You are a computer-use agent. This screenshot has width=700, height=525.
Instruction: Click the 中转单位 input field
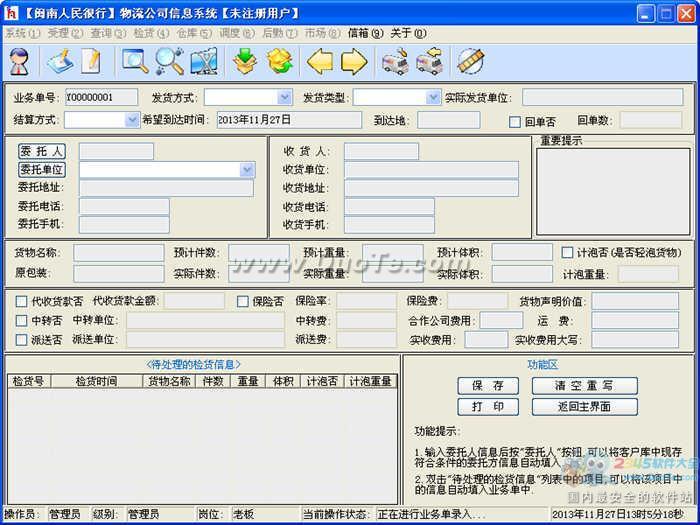205,321
